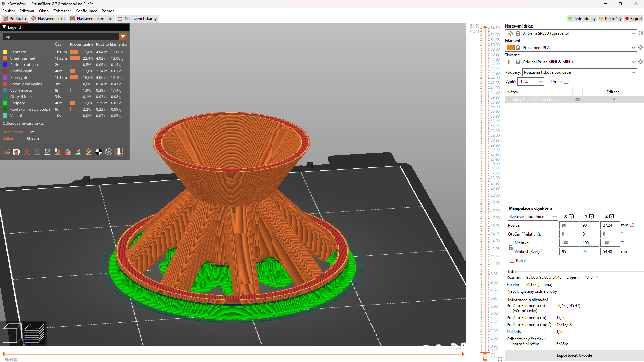Image resolution: width=644 pixels, height=362 pixels.
Task: Toggle center of gravity black-white circle icon
Action: click(x=99, y=152)
